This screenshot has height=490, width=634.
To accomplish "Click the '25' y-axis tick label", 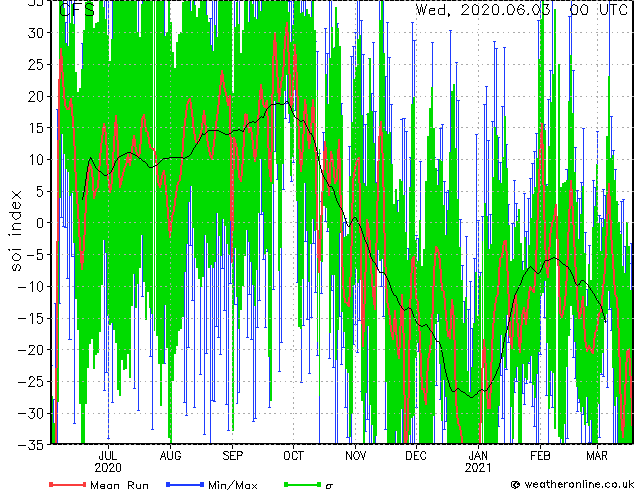I will click(35, 65).
